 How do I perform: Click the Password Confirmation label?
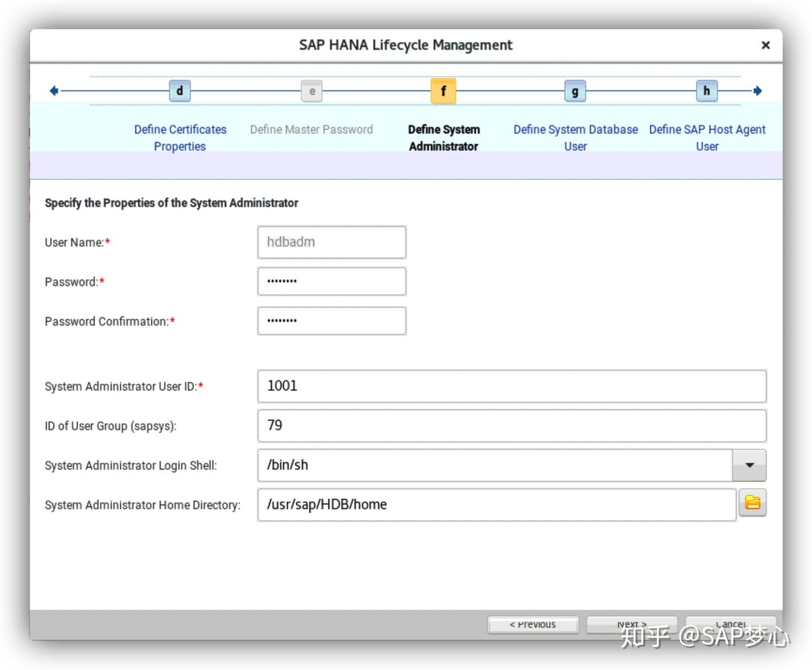click(110, 321)
